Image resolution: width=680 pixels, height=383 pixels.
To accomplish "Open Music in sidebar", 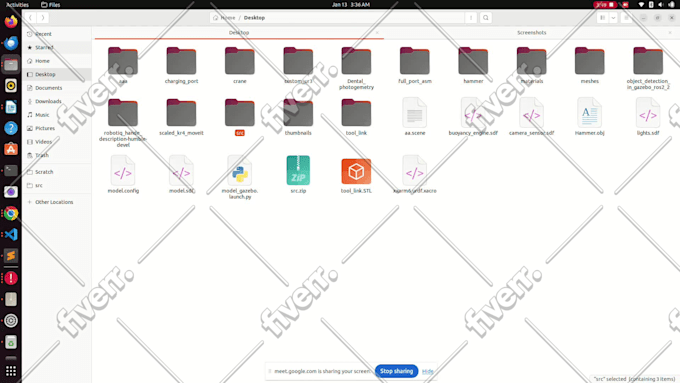I will (56, 115).
